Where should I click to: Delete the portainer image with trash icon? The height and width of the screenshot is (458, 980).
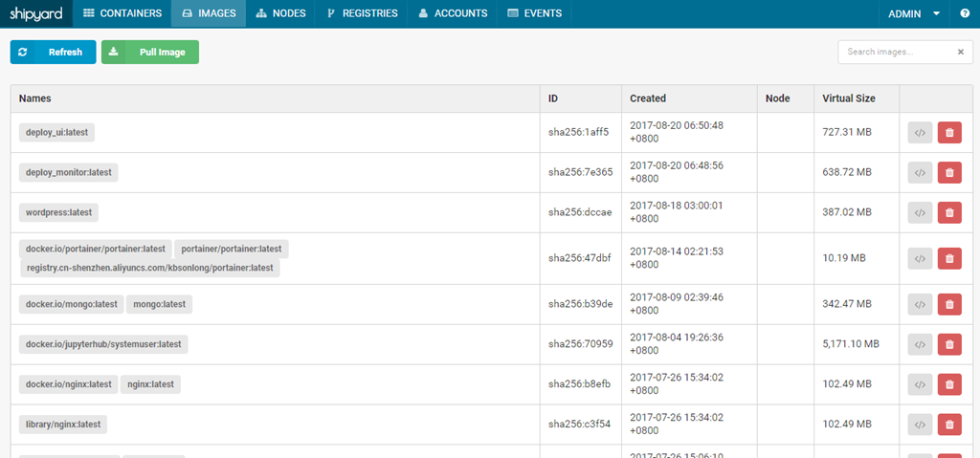(949, 258)
